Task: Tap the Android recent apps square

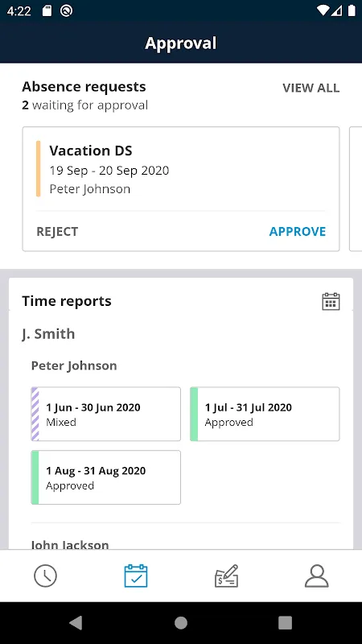Action: pos(286,622)
